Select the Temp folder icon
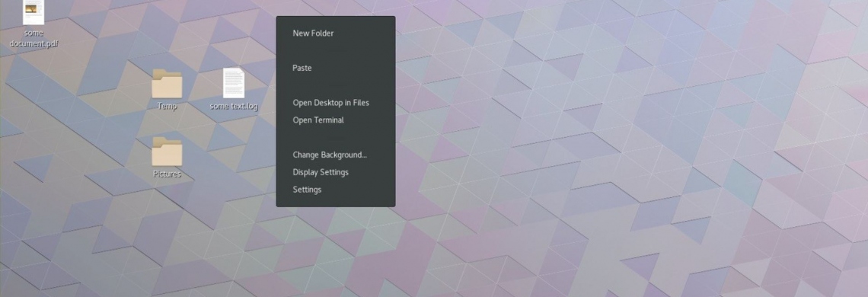The height and width of the screenshot is (297, 868). [167, 84]
